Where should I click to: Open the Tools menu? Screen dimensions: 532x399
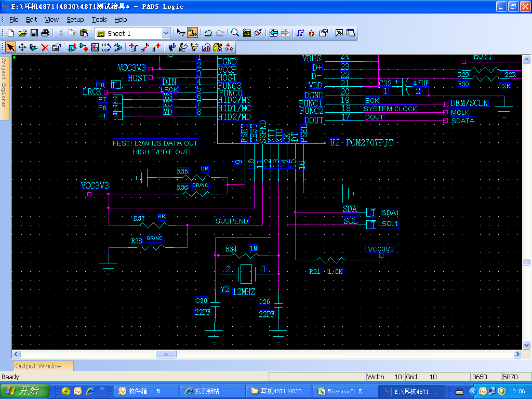(99, 19)
